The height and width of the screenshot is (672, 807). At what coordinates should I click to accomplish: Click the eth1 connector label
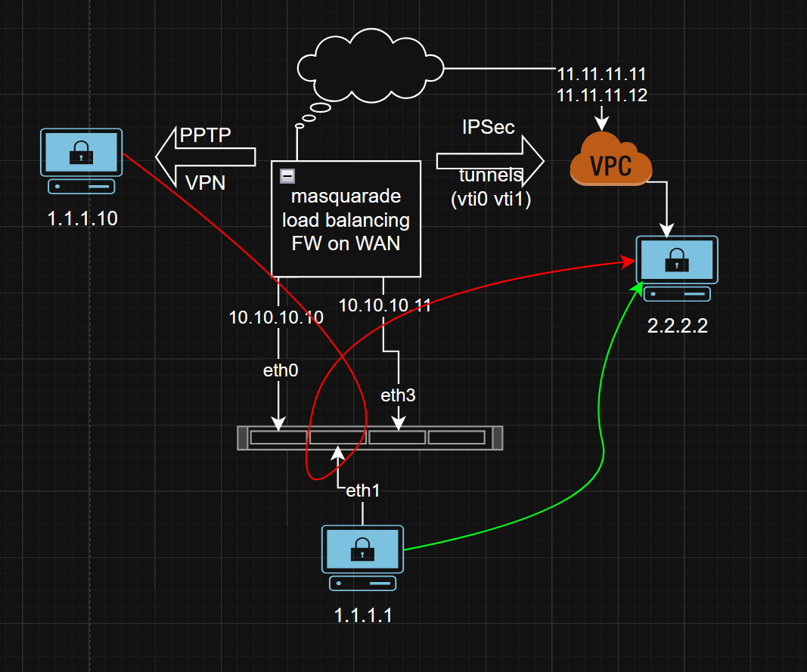click(362, 490)
